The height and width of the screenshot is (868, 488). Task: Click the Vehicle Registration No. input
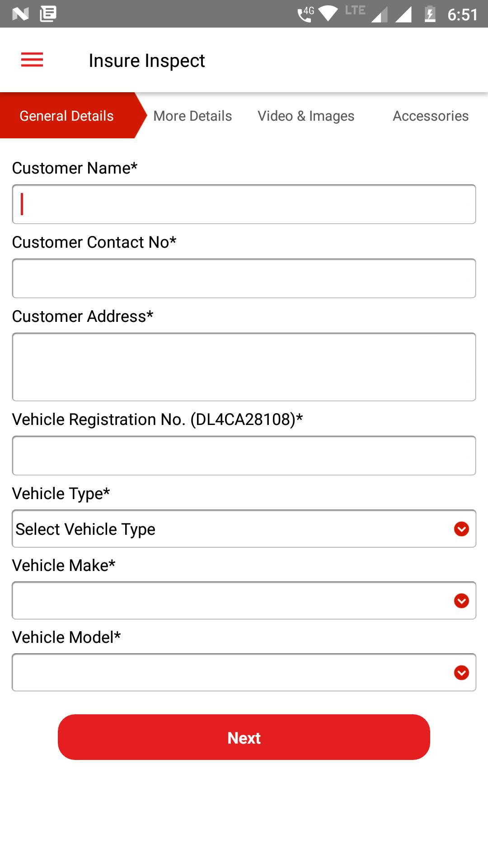(244, 456)
